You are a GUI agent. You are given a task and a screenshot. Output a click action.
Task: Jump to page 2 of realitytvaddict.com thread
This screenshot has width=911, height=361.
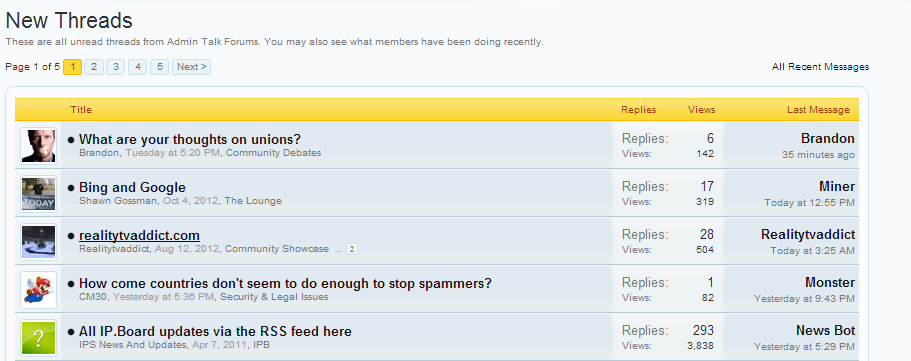tap(352, 249)
